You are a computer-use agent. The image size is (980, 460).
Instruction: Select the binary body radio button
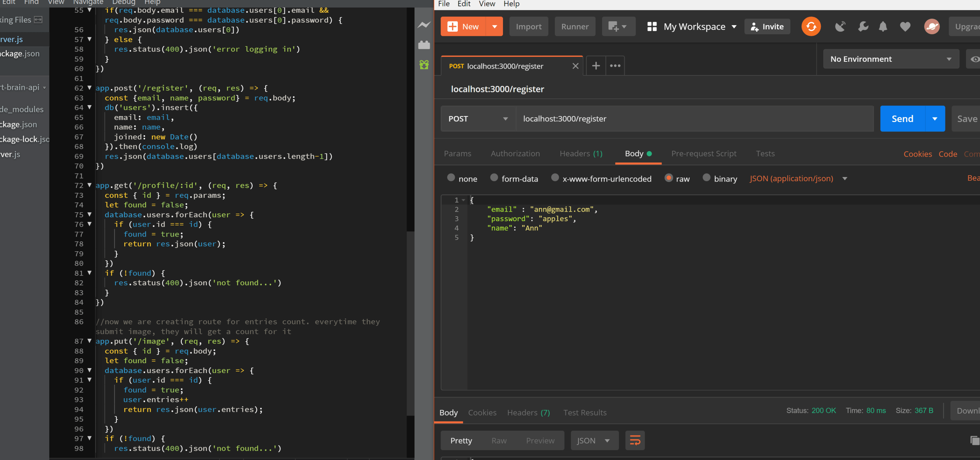(706, 178)
